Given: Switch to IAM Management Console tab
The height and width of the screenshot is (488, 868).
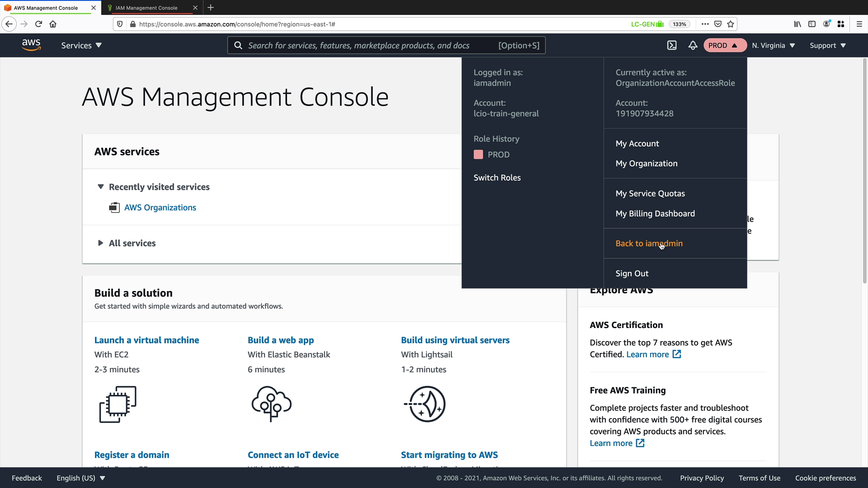Looking at the screenshot, I should click(146, 8).
